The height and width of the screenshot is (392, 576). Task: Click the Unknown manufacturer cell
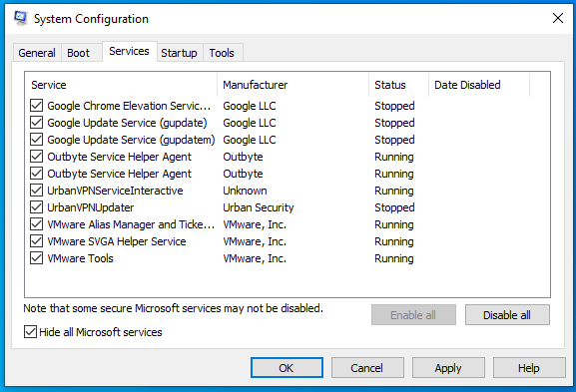coord(245,191)
